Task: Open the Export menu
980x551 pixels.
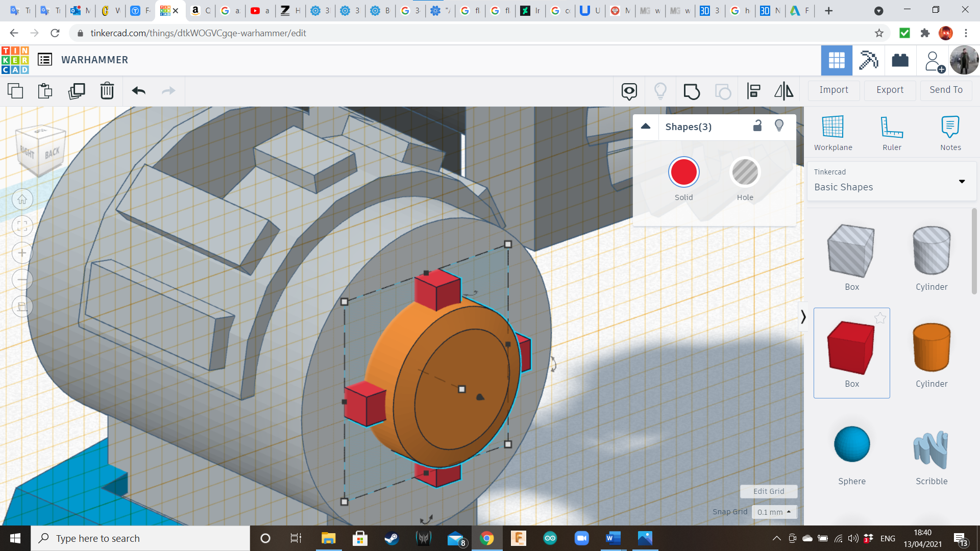Action: pos(890,90)
